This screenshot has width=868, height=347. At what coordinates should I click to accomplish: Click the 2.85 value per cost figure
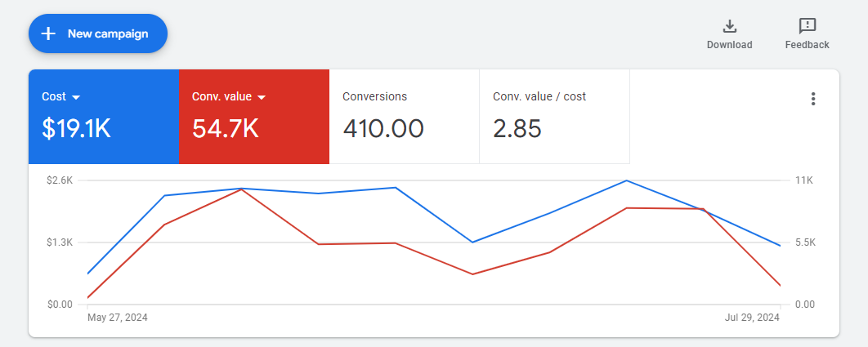pyautogui.click(x=517, y=128)
